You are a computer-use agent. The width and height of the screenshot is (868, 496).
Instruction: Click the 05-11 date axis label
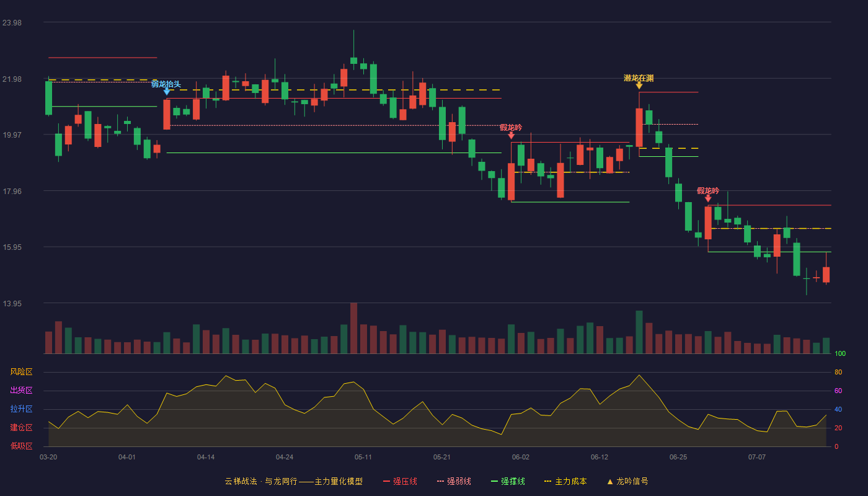point(363,457)
